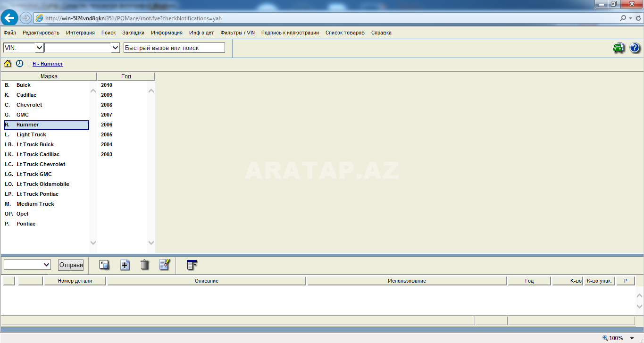The width and height of the screenshot is (644, 343).
Task: Select Lt Truck Buick in the list
Action: pyautogui.click(x=46, y=144)
